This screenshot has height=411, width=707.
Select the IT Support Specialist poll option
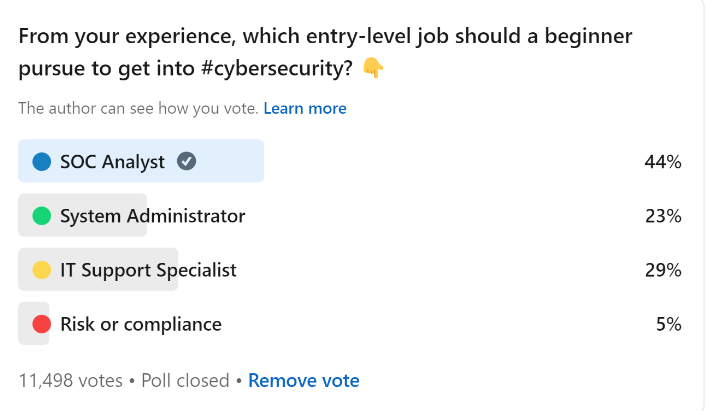[x=349, y=269]
